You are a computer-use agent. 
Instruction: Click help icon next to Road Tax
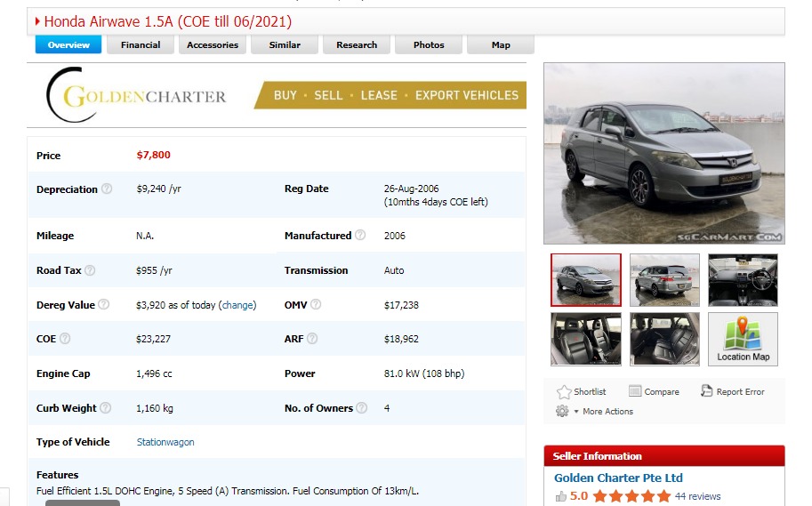(x=90, y=270)
